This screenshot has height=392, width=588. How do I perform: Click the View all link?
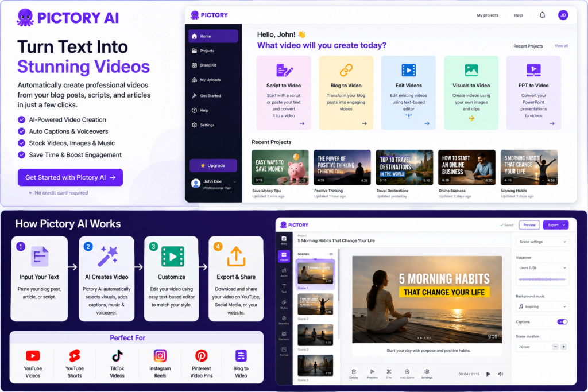tap(561, 46)
